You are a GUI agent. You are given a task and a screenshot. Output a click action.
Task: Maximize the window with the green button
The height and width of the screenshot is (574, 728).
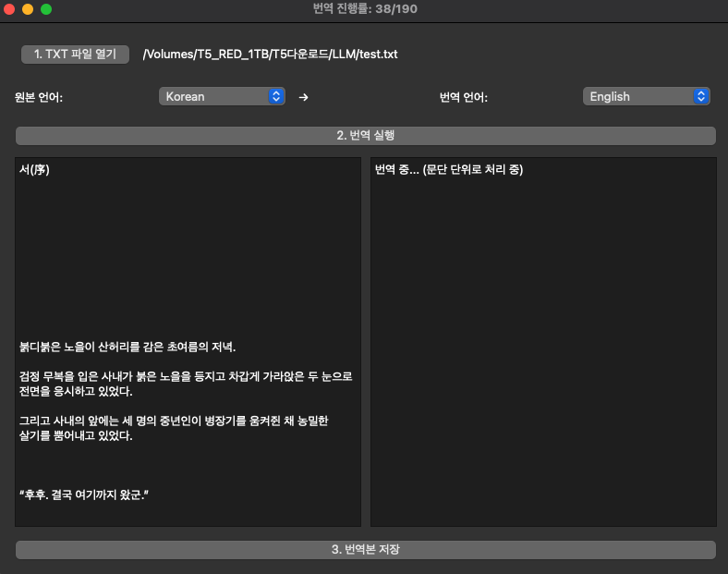point(46,8)
